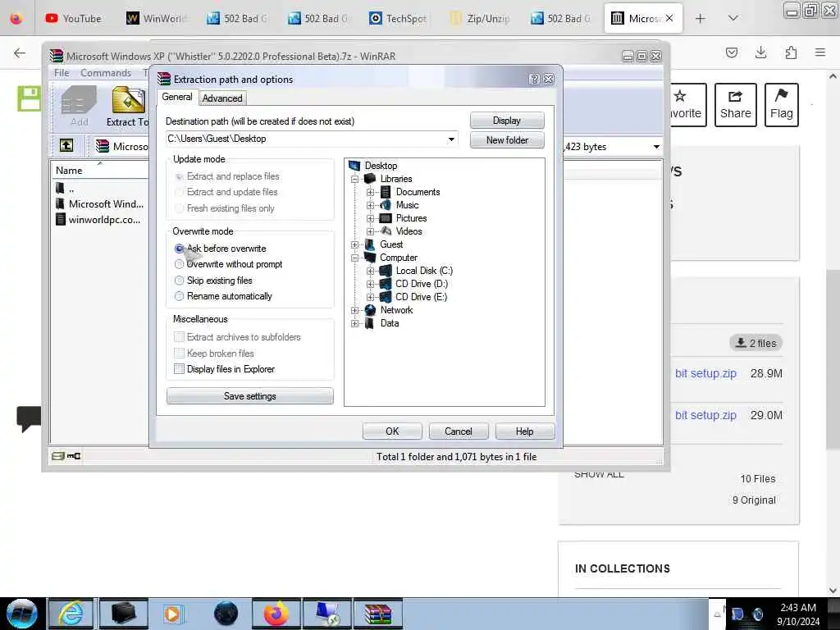The height and width of the screenshot is (630, 840).
Task: Select the Data folder icon
Action: coord(370,323)
